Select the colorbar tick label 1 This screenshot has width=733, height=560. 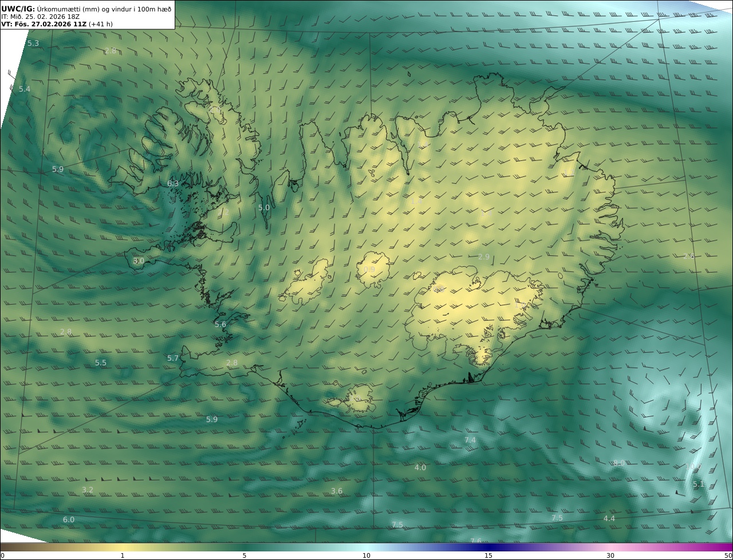[x=123, y=555]
